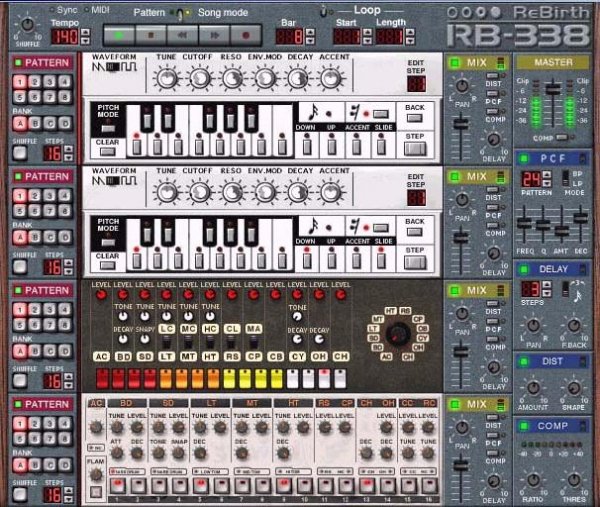Image resolution: width=600 pixels, height=507 pixels.
Task: Arm recording with the red record button
Action: click(246, 36)
